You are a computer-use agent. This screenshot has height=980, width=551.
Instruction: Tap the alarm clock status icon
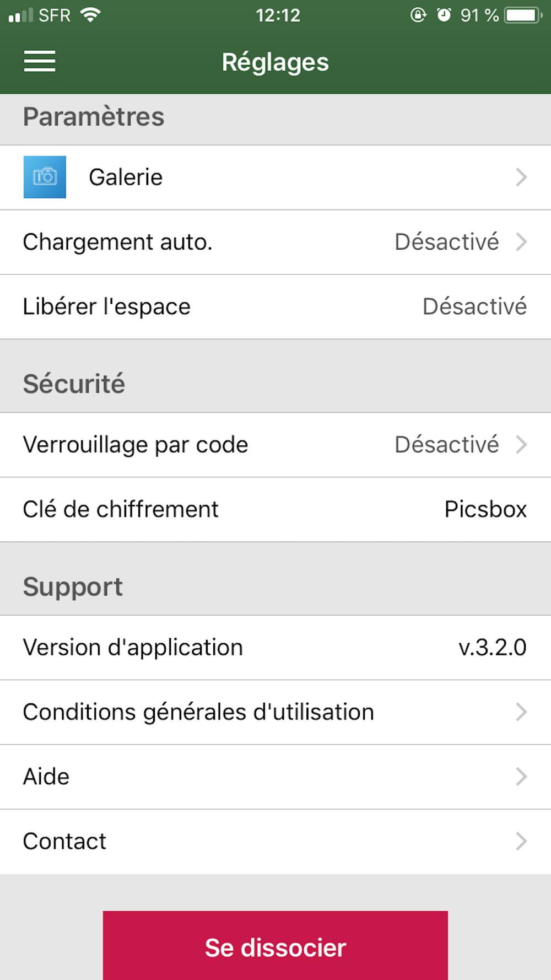pos(444,15)
